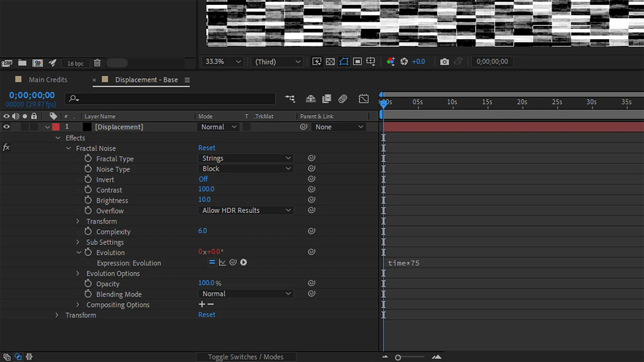Viewport: 644px width, 362px height.
Task: Show Channel and Color Management settings
Action: tap(391, 61)
